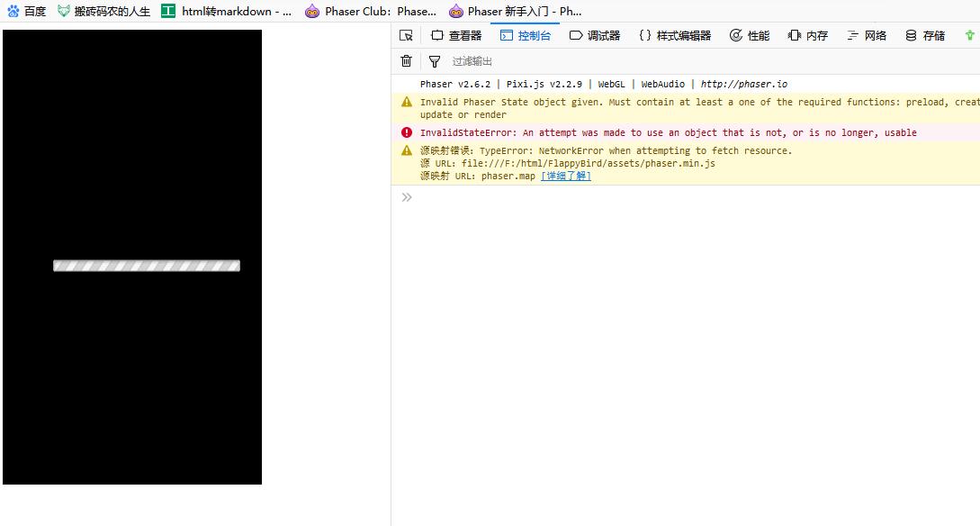Image resolution: width=980 pixels, height=526 pixels.
Task: Open the 搬砖码农的人生 bookmark
Action: [103, 11]
